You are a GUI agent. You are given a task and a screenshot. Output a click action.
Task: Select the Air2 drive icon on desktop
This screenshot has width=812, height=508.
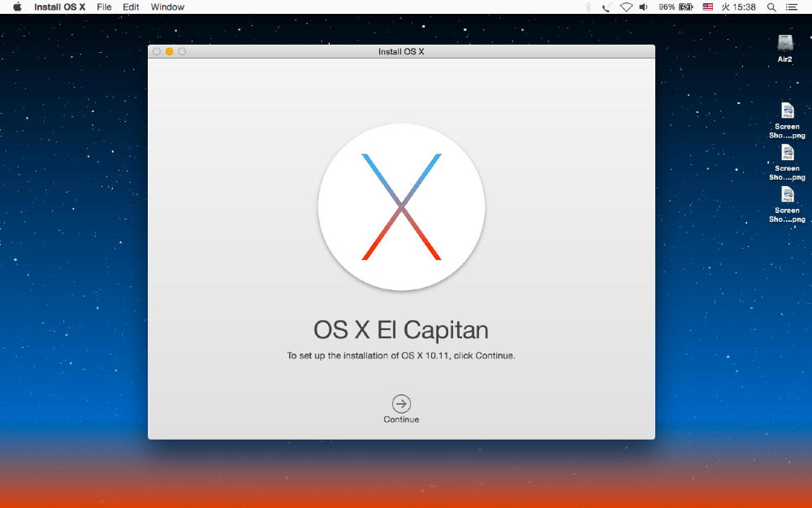[785, 43]
